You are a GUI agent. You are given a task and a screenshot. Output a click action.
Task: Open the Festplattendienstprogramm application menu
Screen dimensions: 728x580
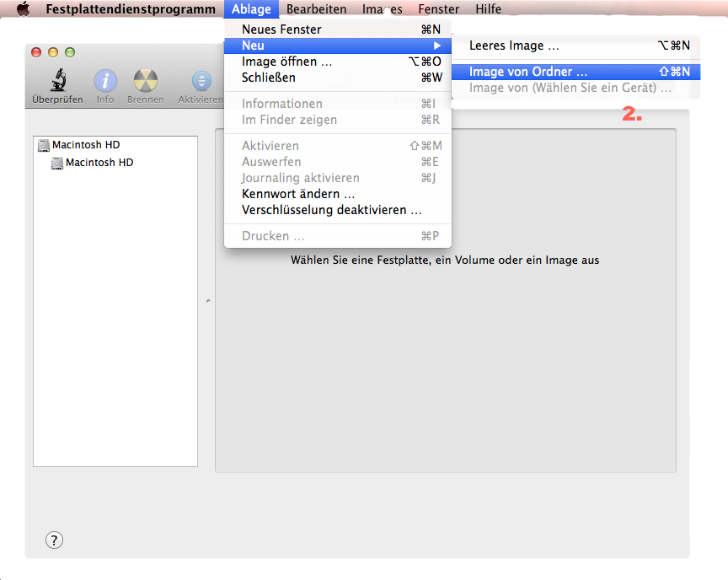click(x=131, y=8)
